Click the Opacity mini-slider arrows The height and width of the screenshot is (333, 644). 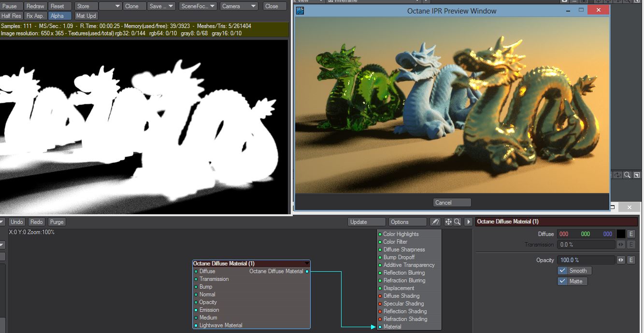point(621,260)
